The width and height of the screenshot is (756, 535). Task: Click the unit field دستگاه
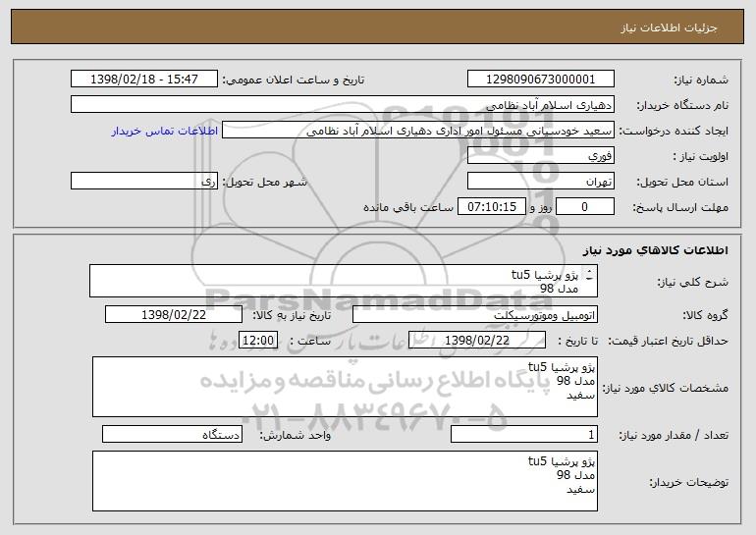172,434
